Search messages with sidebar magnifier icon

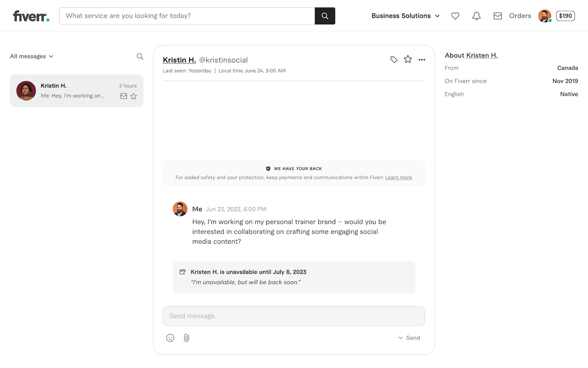point(140,56)
